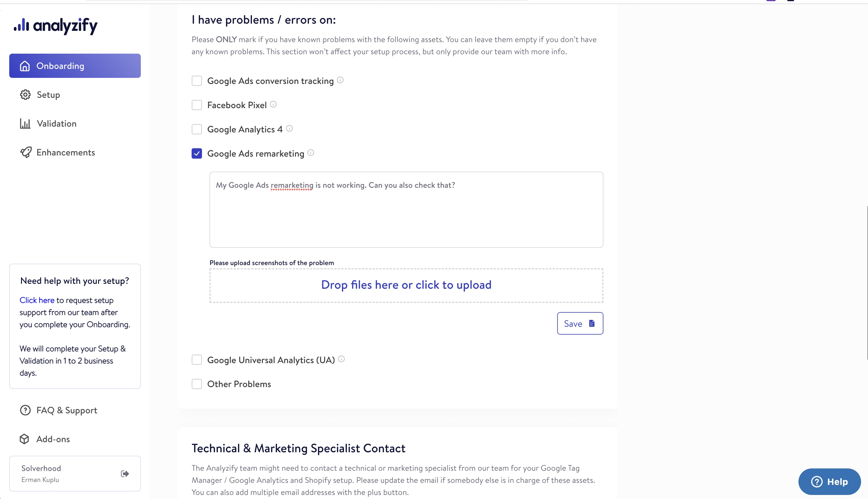Click the Add-ons package icon

click(25, 439)
